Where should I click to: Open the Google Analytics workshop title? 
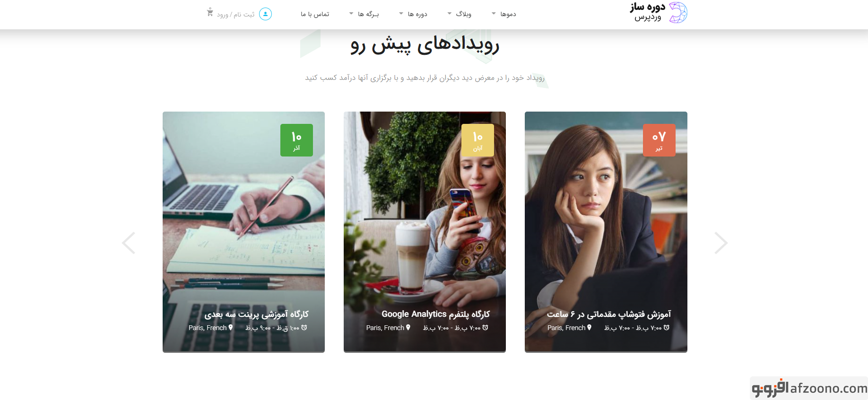coord(435,314)
